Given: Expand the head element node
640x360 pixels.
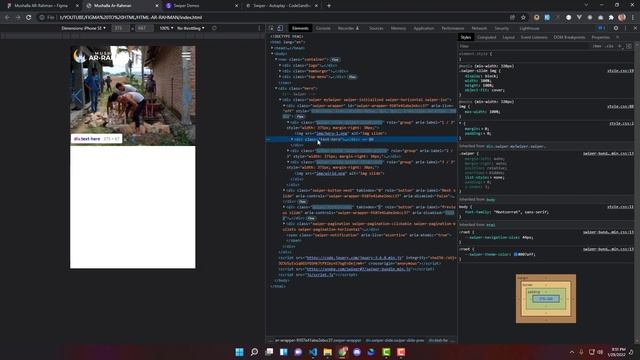Looking at the screenshot, I should click(x=272, y=48).
